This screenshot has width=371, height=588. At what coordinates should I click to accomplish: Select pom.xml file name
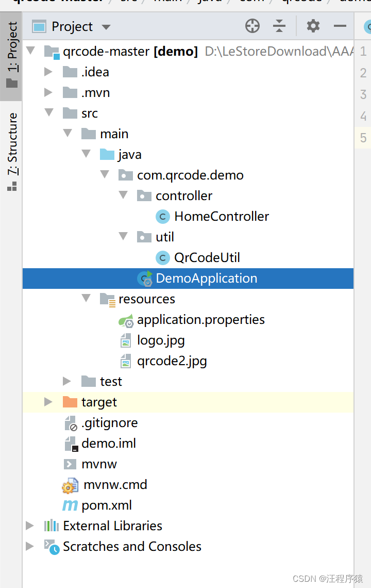(x=107, y=505)
